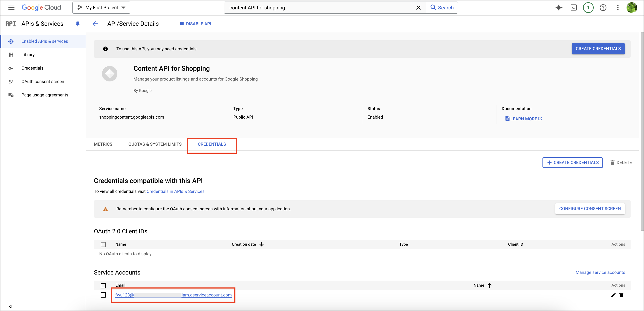Screen dimensions: 644x311
Task: Click the OAuth consent screen icon
Action: [x=11, y=82]
